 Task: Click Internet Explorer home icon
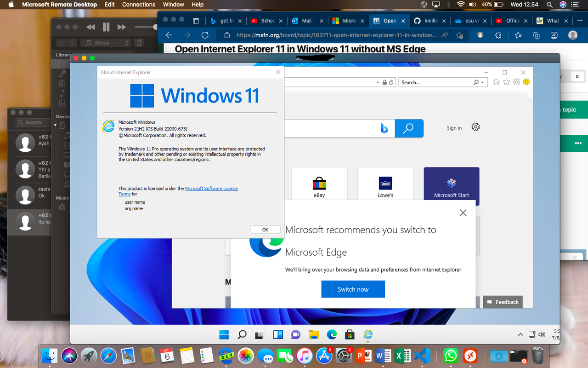pyautogui.click(x=497, y=82)
